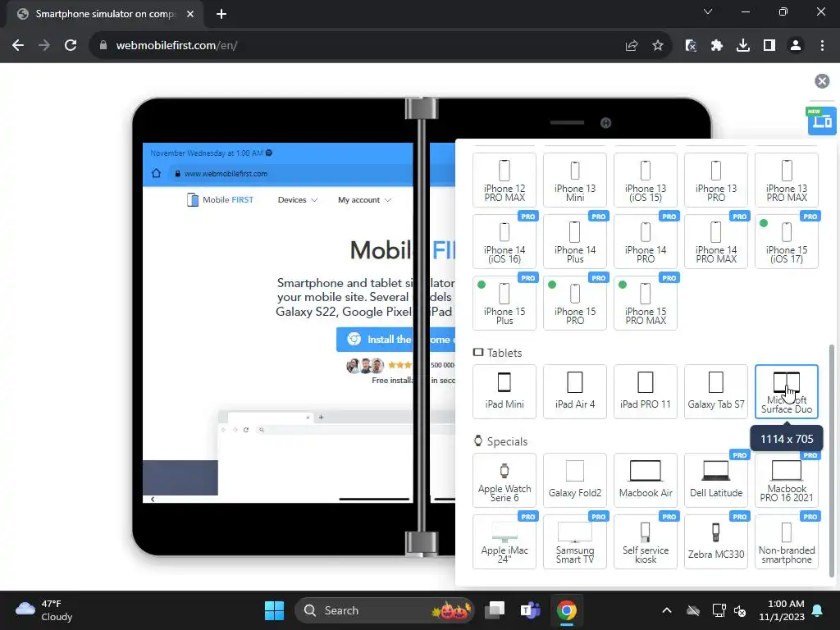The width and height of the screenshot is (840, 630).
Task: Close the Smartphone simulator tab
Action: point(190,15)
